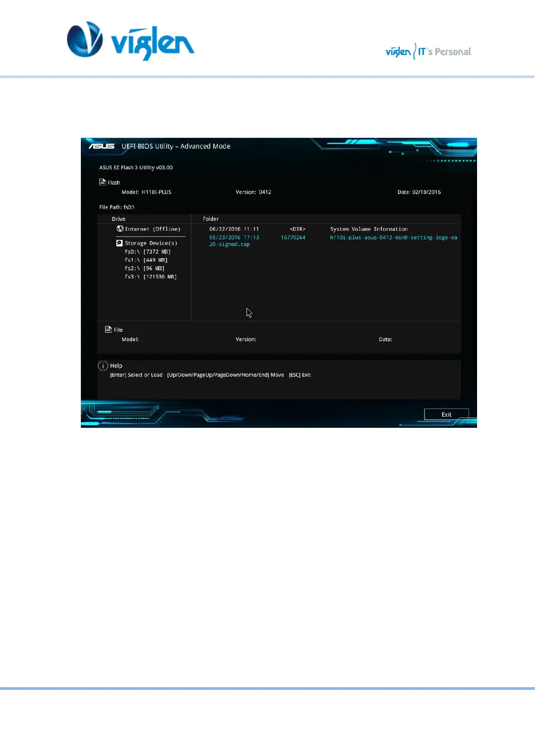Click the 05/23/2016 17:13 date entry
This screenshot has width=535, height=756.
click(x=234, y=237)
